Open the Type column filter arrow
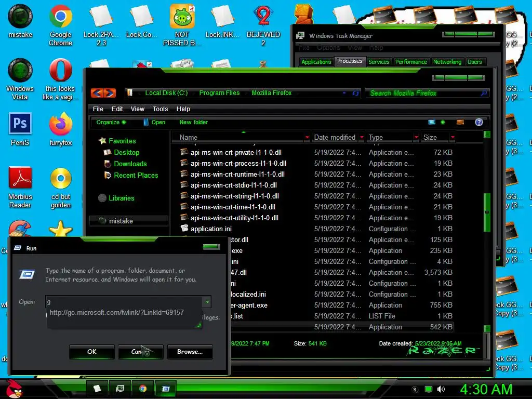 coord(416,137)
